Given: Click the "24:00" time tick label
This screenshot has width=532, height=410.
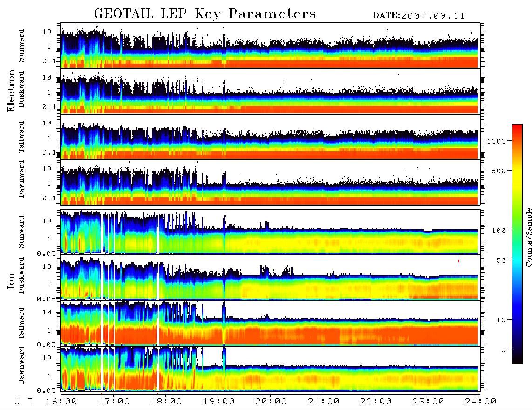Looking at the screenshot, I should pos(481,402).
